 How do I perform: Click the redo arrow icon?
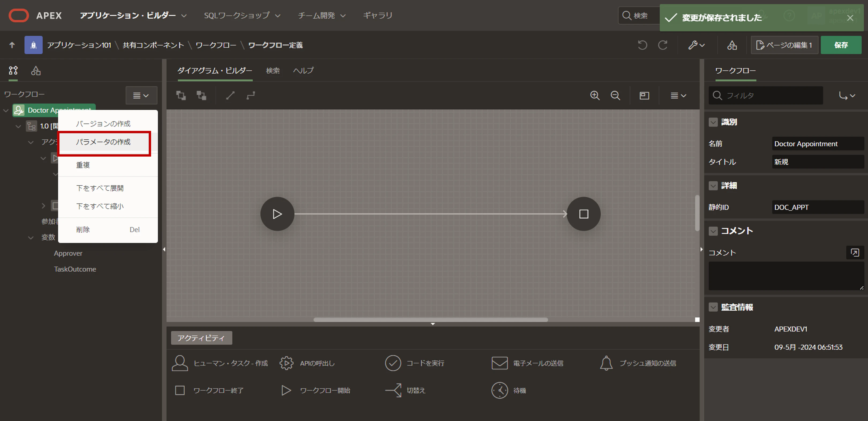point(663,45)
